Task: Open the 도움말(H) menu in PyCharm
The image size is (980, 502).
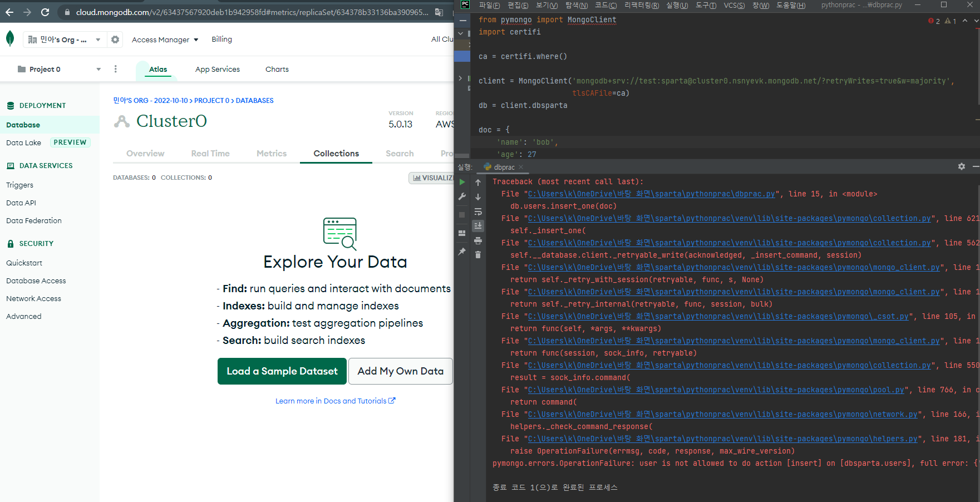Action: tap(790, 5)
